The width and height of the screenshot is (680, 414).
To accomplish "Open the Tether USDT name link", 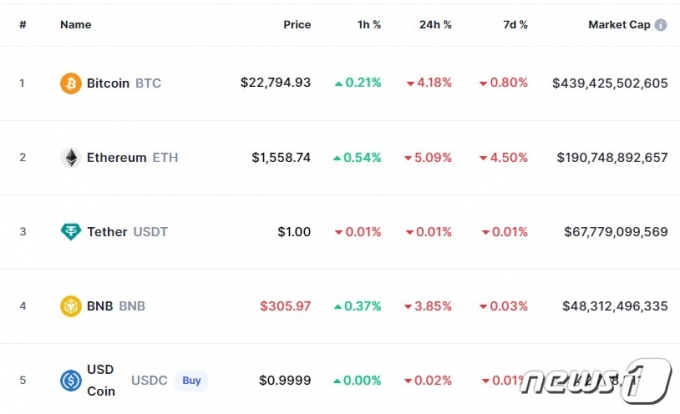I will tap(127, 232).
